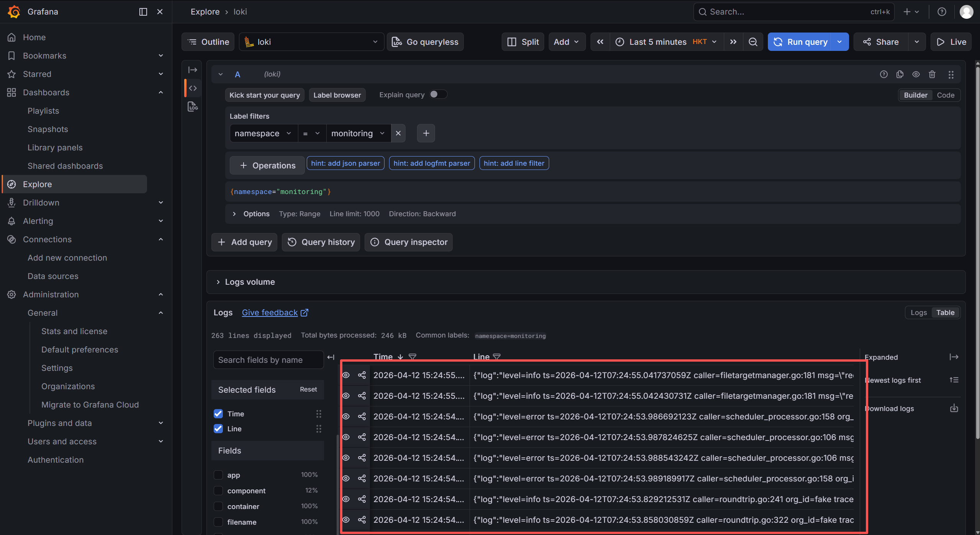Shift time range forwards

coord(733,42)
